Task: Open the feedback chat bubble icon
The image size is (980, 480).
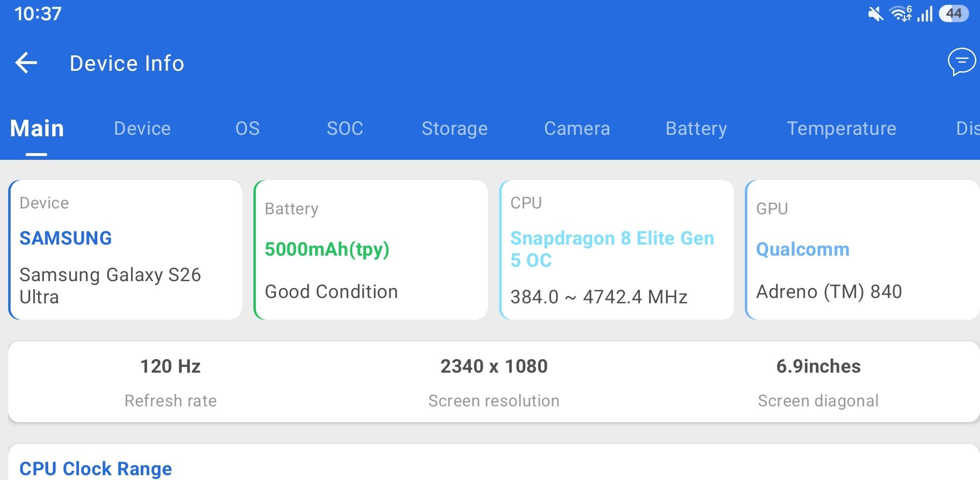Action: 961,62
